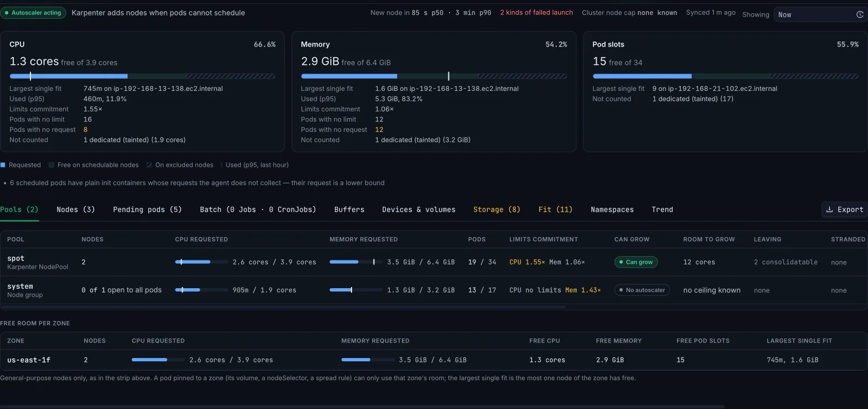Click the FREE POD SLOTS zone column header
Viewport: 868px width, 409px height.
click(x=703, y=341)
